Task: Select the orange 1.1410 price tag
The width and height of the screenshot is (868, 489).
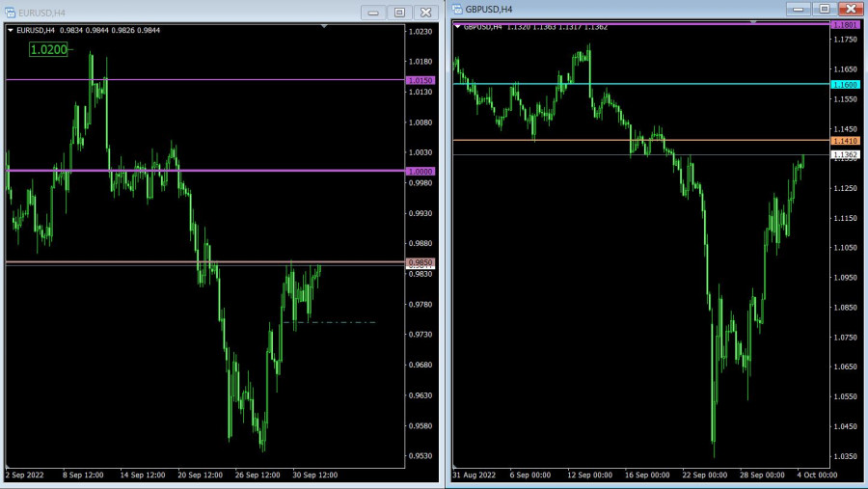Action: point(846,141)
